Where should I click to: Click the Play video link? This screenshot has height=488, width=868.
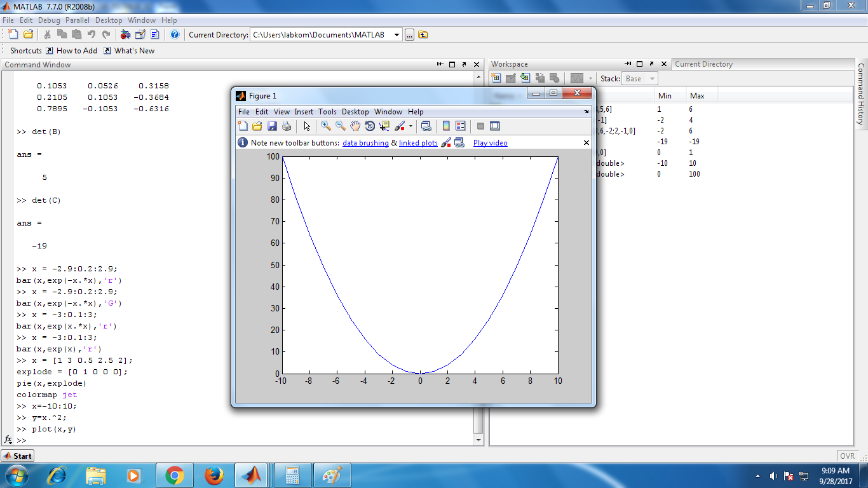tap(491, 143)
